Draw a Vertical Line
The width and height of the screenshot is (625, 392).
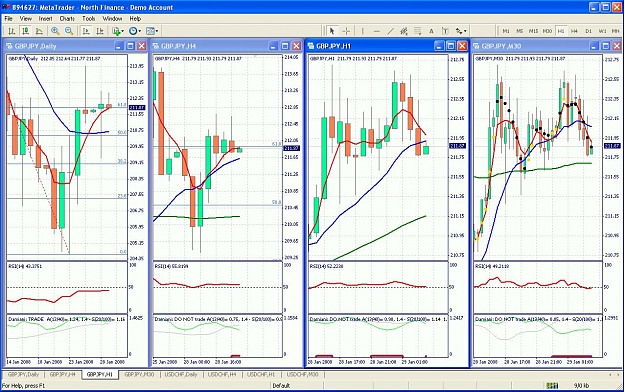(x=362, y=31)
